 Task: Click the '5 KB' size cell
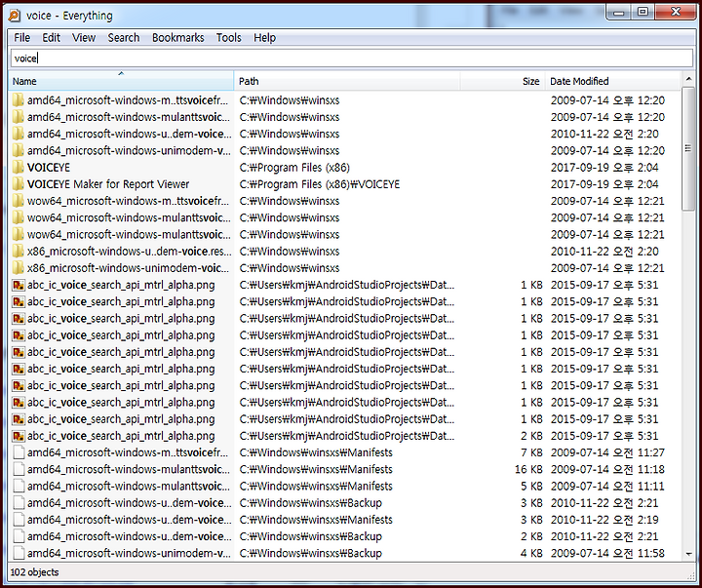(x=531, y=487)
